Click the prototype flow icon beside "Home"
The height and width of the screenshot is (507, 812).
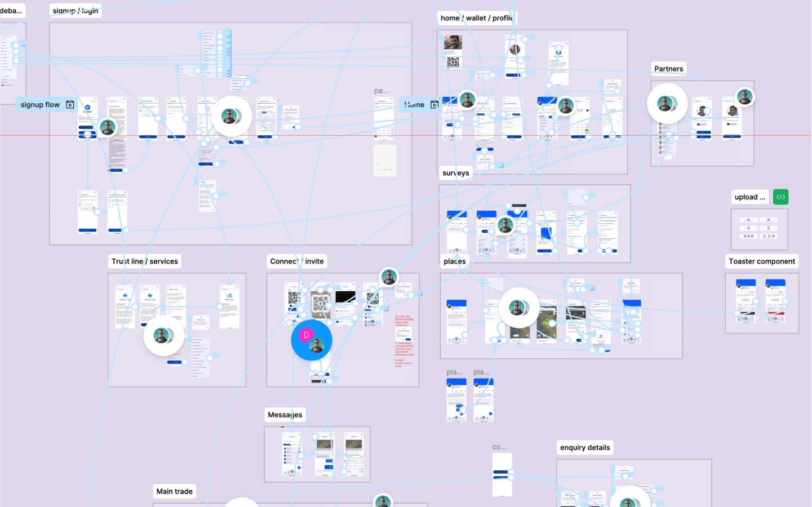click(x=434, y=105)
